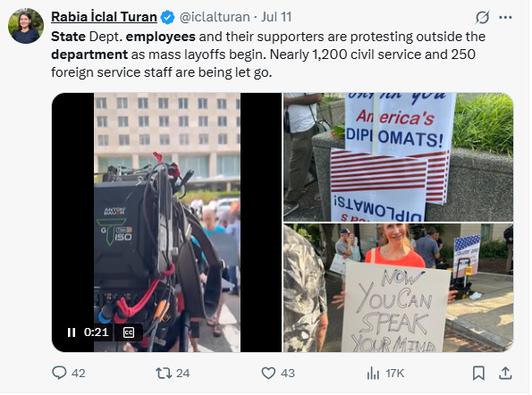Viewport: 532px width, 395px height.
Task: Open the three-dots more options menu
Action: (505, 17)
